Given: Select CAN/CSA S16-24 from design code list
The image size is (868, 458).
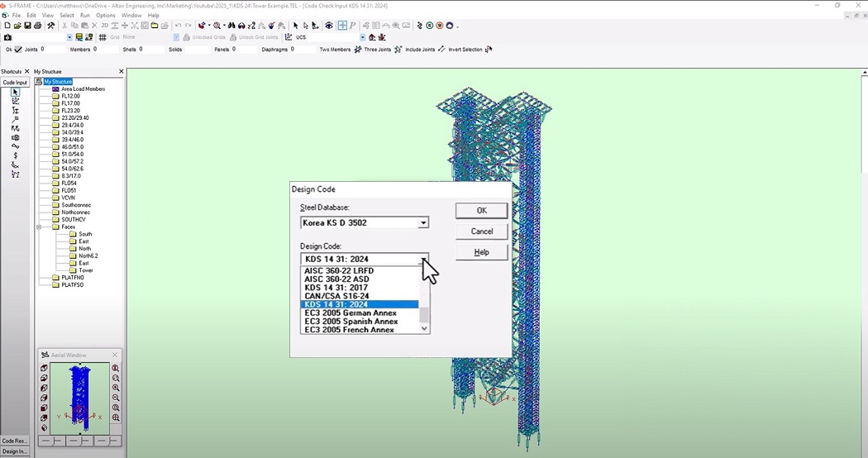Looking at the screenshot, I should pos(336,296).
